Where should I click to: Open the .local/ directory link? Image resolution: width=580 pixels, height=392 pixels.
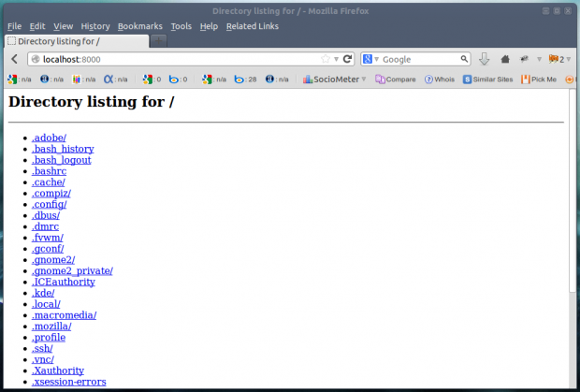coord(46,304)
